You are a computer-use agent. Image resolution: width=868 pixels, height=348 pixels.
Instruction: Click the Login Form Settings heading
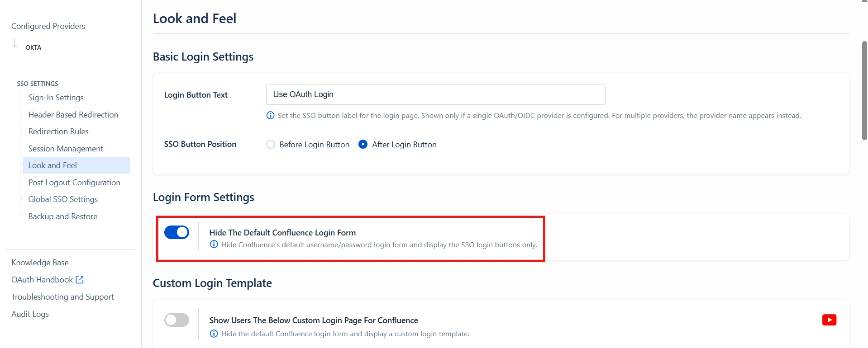pyautogui.click(x=204, y=198)
